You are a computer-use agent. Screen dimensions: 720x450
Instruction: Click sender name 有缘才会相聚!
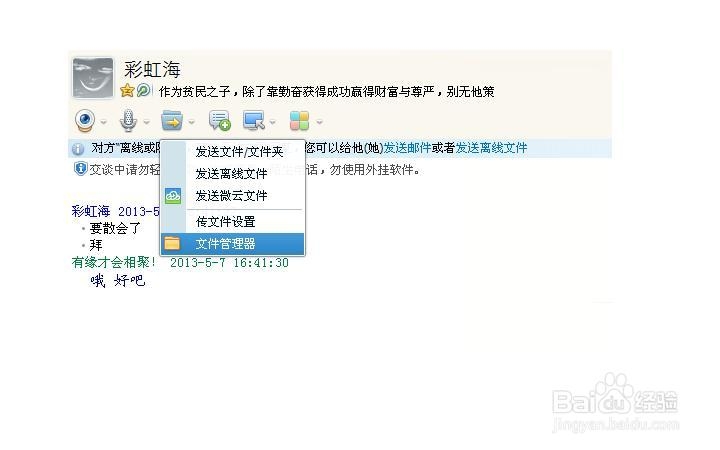[113, 263]
